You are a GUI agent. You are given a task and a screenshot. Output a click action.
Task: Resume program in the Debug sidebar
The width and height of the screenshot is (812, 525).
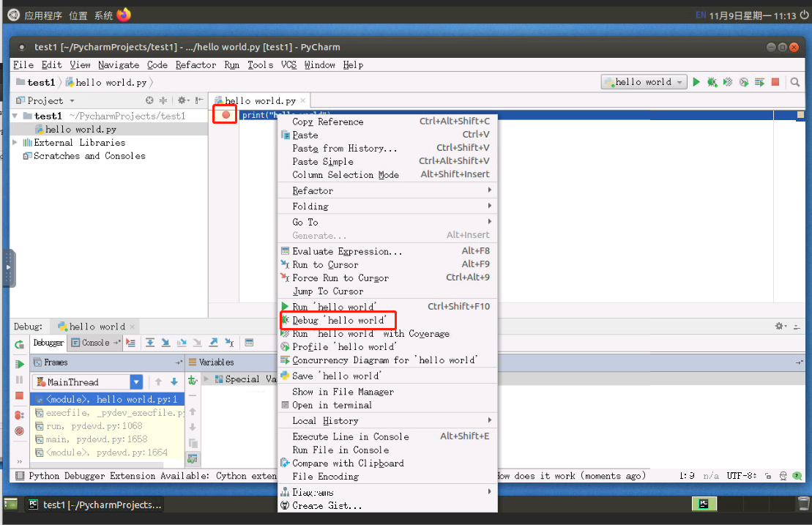tap(19, 364)
